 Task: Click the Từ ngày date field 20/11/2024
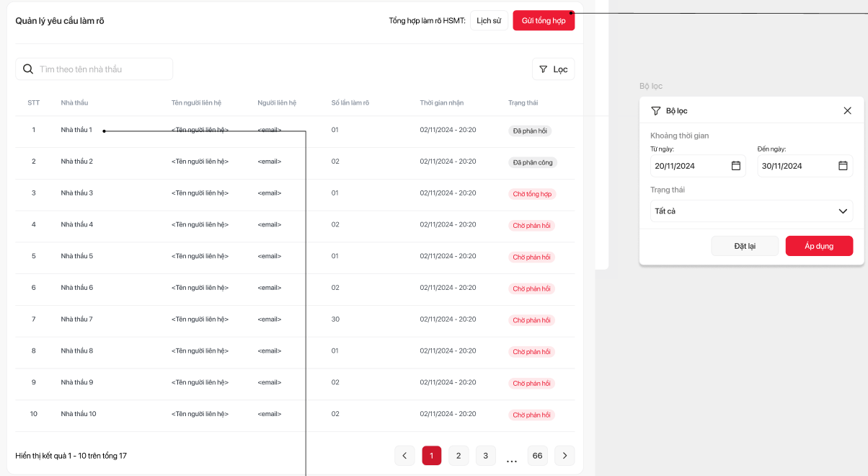(688, 166)
